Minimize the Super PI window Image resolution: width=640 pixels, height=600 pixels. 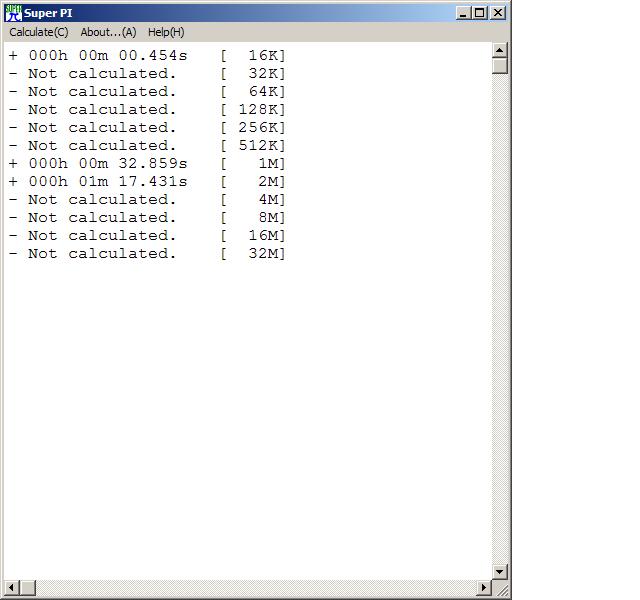click(x=462, y=13)
